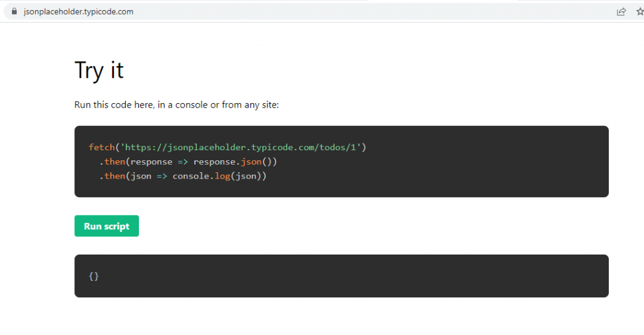Image resolution: width=644 pixels, height=335 pixels.
Task: Click the "Run this code here" paragraph
Action: (176, 105)
